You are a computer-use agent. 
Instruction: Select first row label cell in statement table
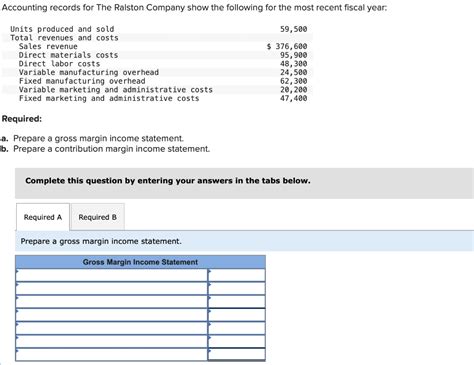[112, 275]
